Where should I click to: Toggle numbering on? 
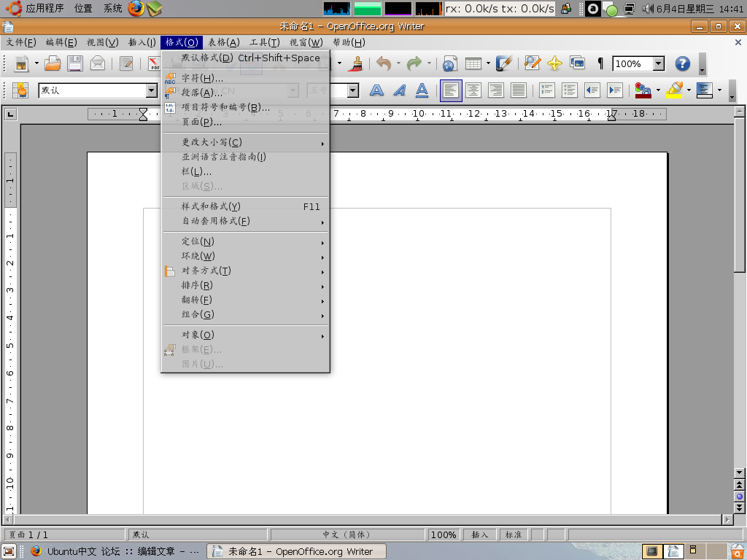[x=546, y=90]
